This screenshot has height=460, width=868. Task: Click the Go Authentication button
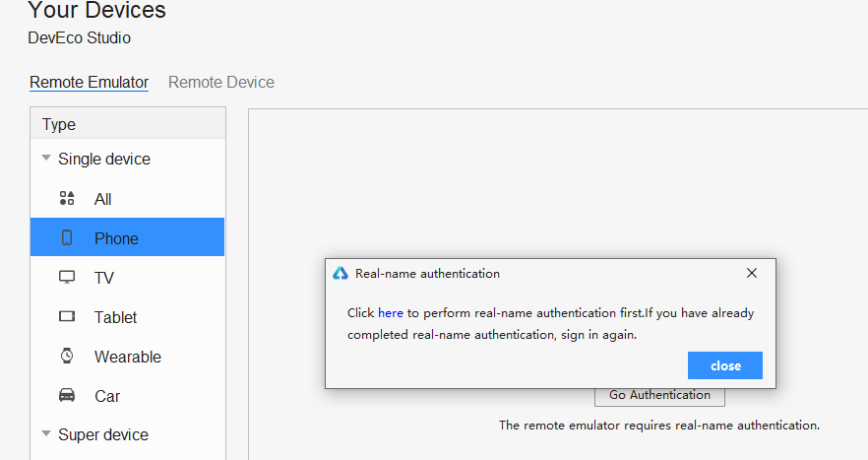point(659,395)
